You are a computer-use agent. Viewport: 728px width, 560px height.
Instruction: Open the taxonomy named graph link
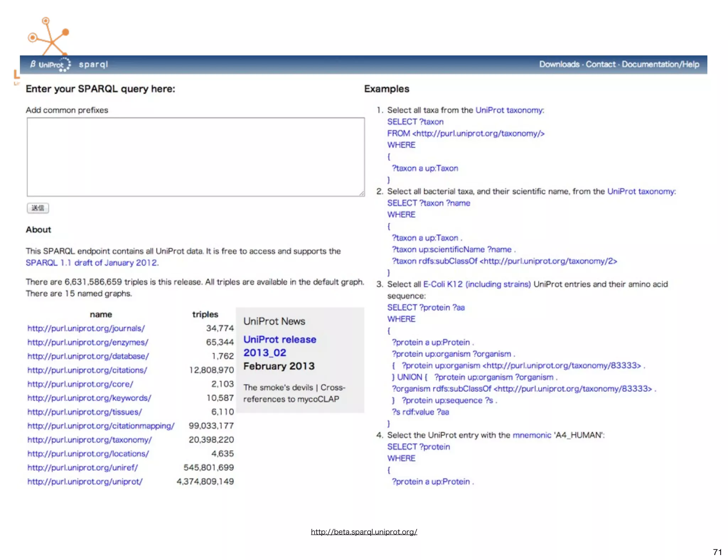[90, 440]
